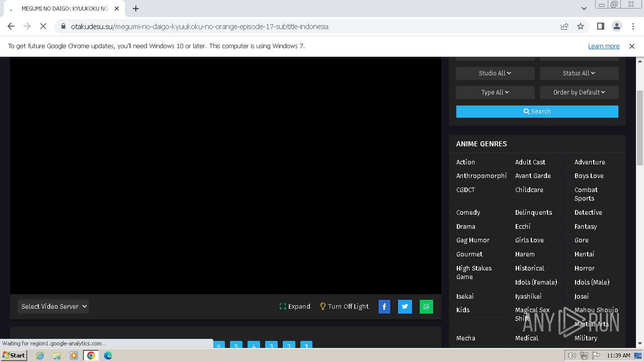Image resolution: width=644 pixels, height=362 pixels.
Task: Go to episode 3 page button
Action: [x=271, y=345]
